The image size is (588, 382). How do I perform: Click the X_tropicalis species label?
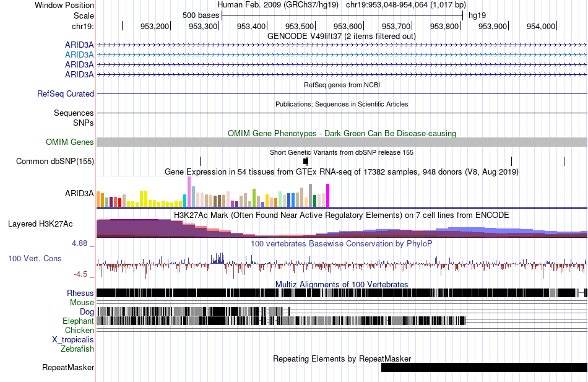point(73,340)
